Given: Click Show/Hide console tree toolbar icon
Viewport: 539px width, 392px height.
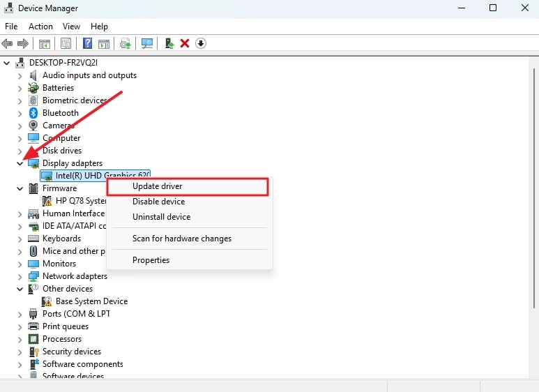Looking at the screenshot, I should (x=45, y=44).
